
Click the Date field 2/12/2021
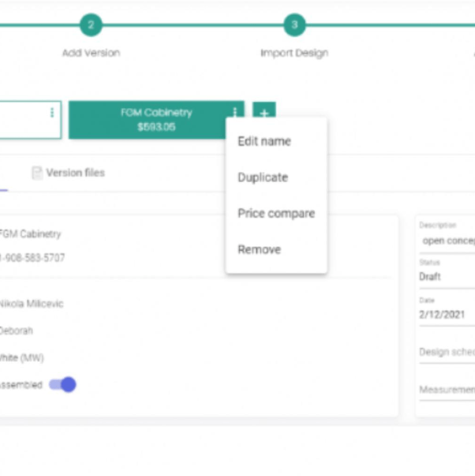click(447, 314)
